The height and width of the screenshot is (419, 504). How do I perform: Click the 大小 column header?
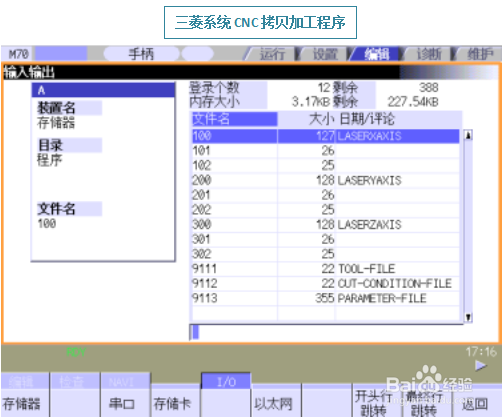(321, 119)
